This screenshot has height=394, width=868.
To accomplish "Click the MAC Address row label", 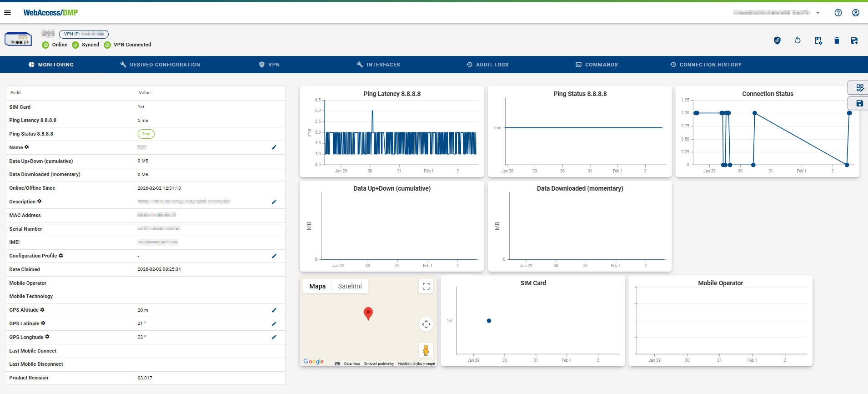I will point(25,215).
